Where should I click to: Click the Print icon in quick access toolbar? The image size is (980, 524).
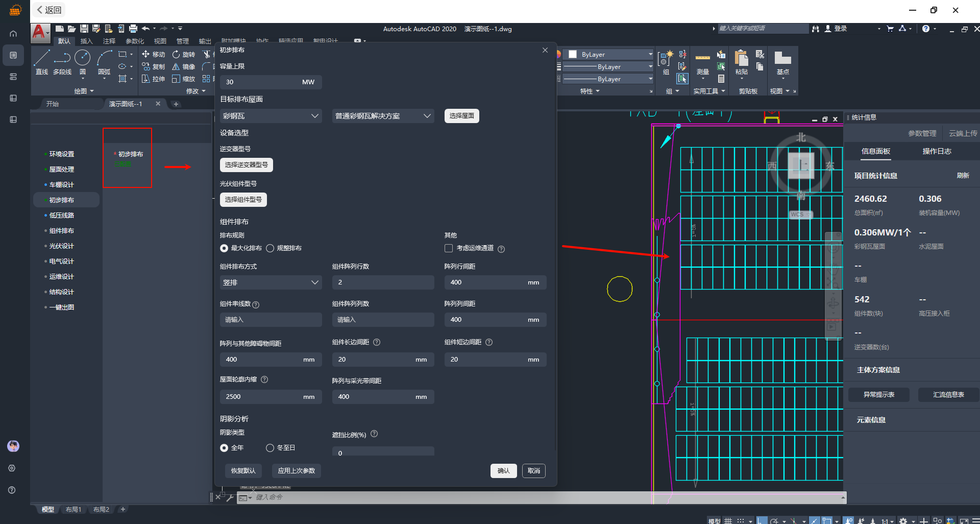click(x=133, y=29)
